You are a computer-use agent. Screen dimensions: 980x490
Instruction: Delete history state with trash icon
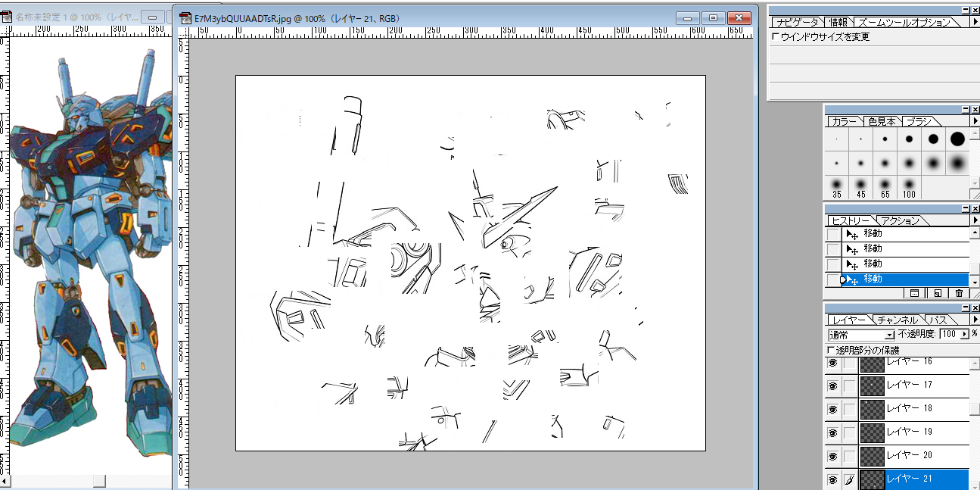tap(959, 293)
